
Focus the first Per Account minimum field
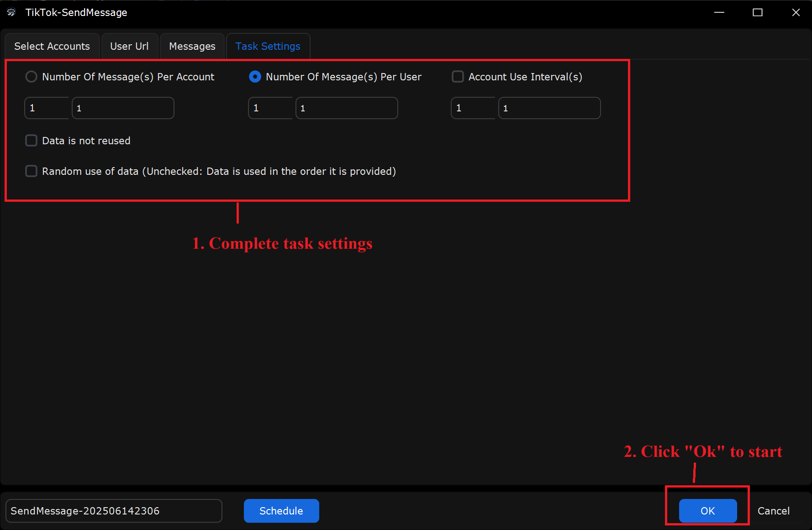click(x=47, y=108)
